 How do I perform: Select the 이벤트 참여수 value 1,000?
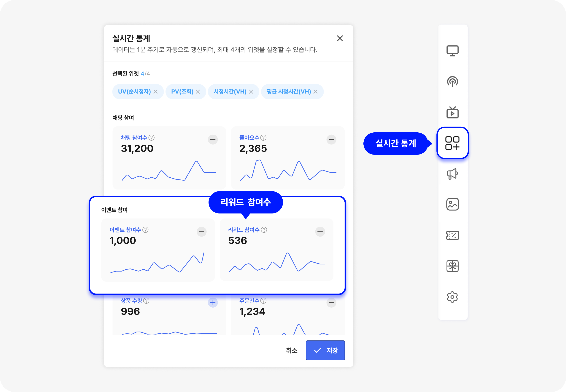[123, 240]
